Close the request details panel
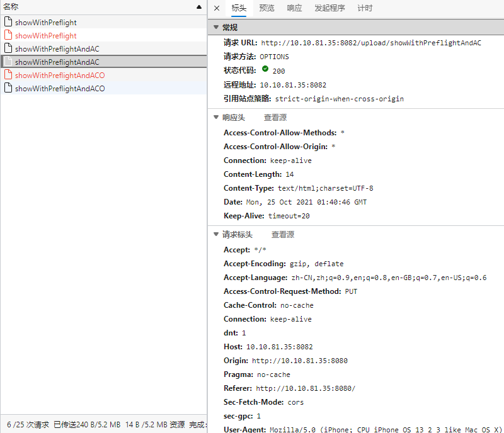Viewport: 504px width, 433px height. (217, 8)
